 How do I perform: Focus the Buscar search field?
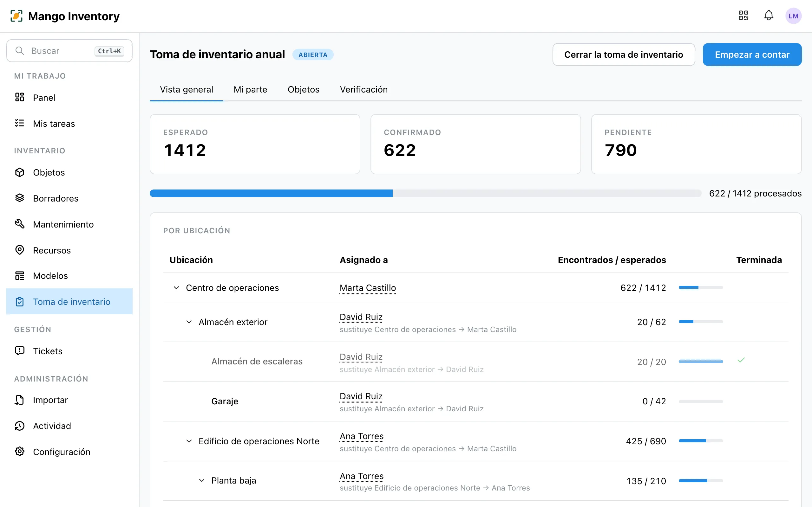coord(69,51)
